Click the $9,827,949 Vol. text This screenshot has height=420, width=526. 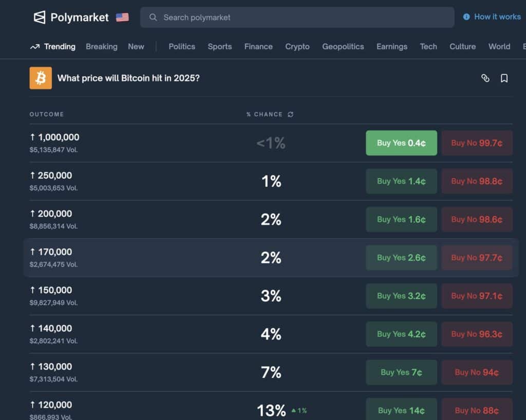pyautogui.click(x=53, y=303)
